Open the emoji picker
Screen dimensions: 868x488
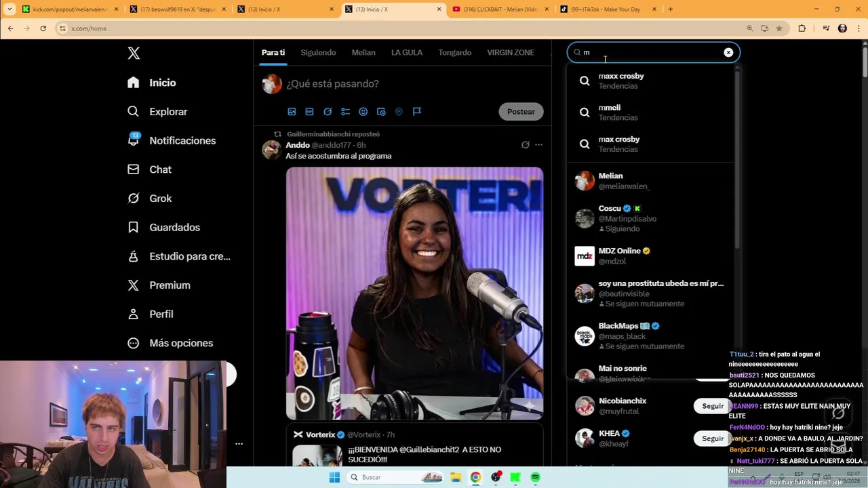[363, 112]
